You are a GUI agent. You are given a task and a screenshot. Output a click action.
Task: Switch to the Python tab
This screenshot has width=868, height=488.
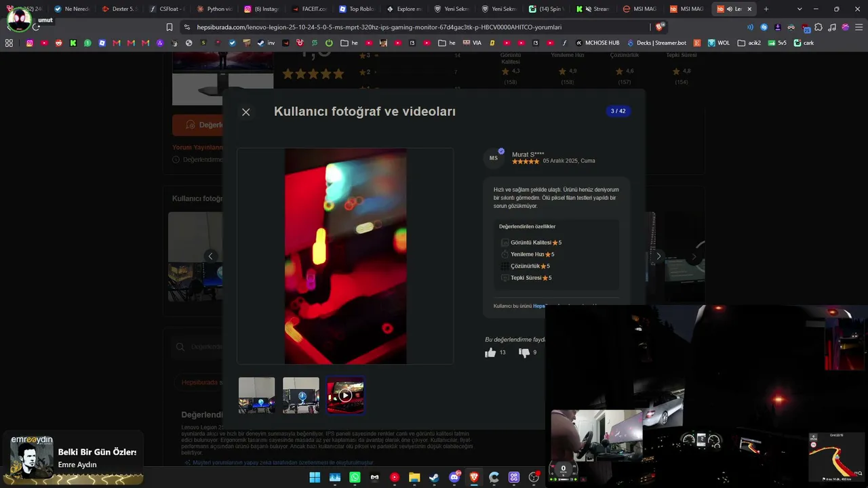[x=214, y=9]
